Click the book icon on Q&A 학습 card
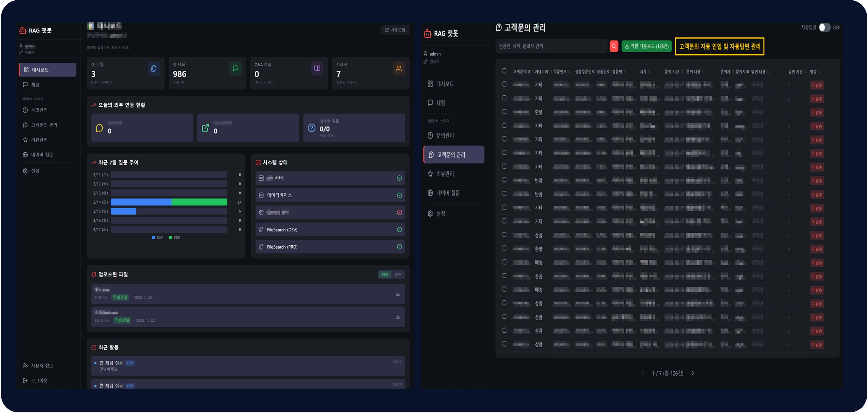Viewport: 868px width, 413px height. tap(317, 69)
